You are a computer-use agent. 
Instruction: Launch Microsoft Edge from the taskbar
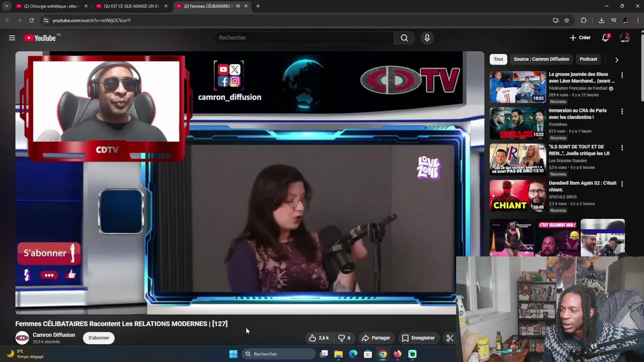point(353,354)
